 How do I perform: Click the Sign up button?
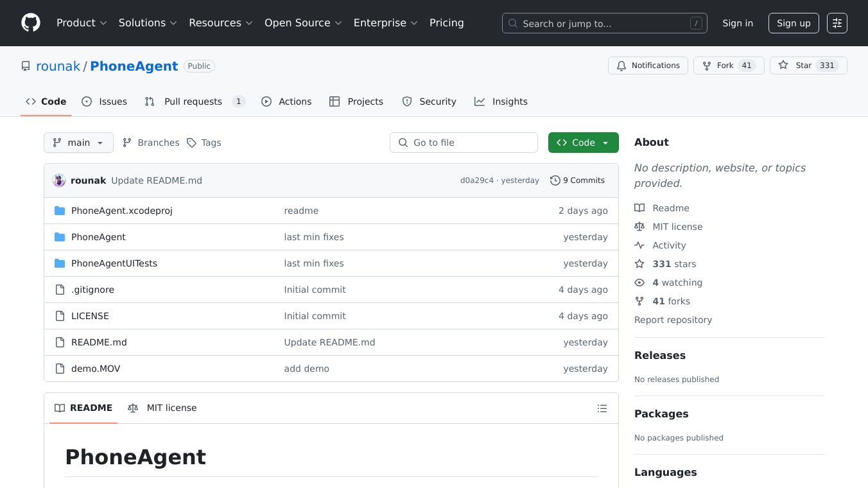793,23
